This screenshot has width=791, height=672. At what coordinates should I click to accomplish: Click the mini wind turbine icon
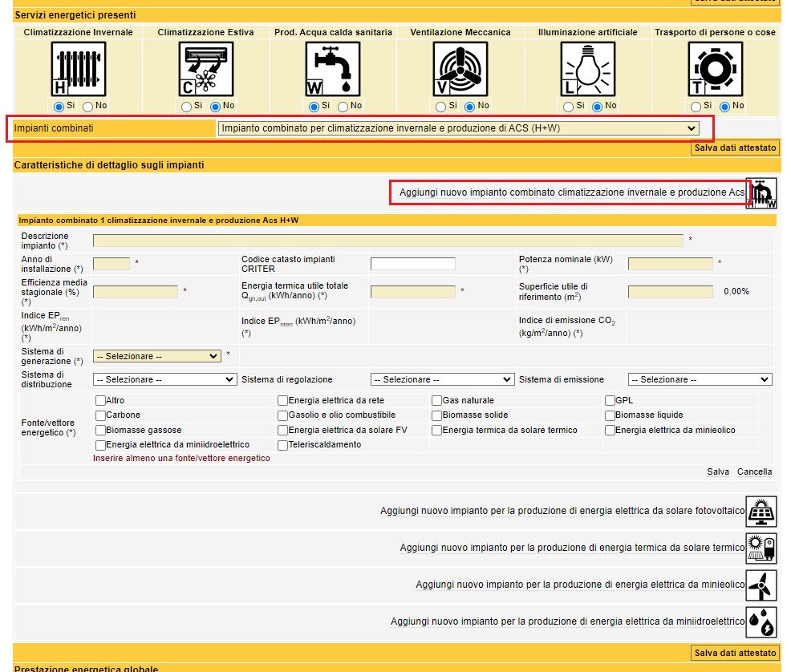(761, 585)
